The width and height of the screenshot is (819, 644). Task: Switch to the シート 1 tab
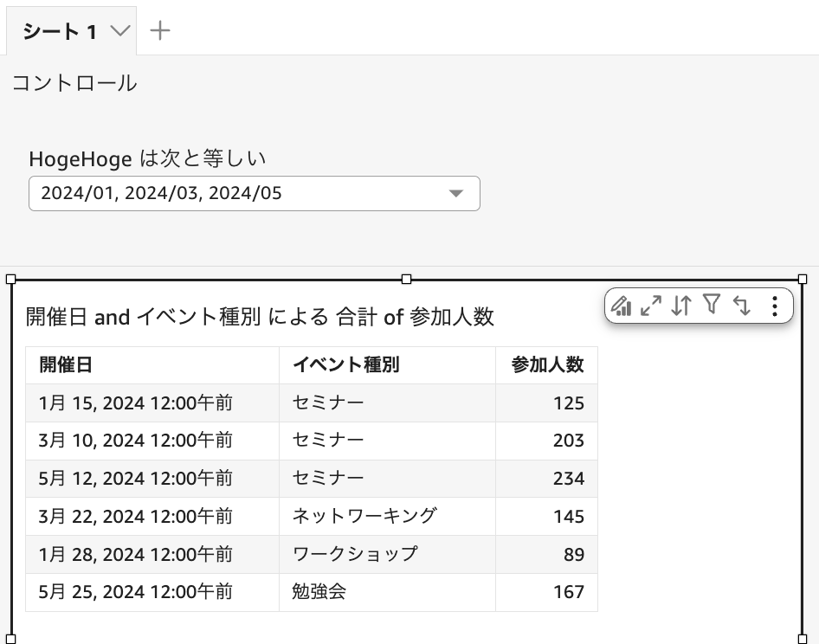pyautogui.click(x=61, y=29)
